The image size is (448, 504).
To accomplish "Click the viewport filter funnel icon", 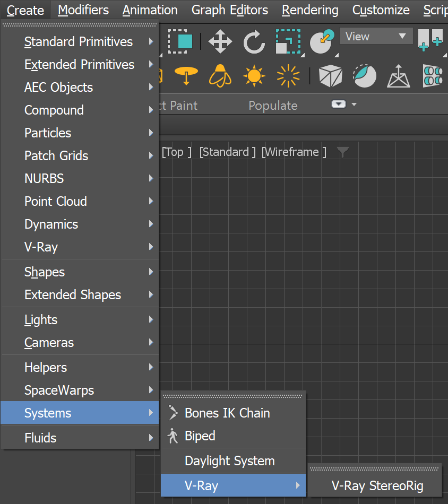I will tap(343, 152).
